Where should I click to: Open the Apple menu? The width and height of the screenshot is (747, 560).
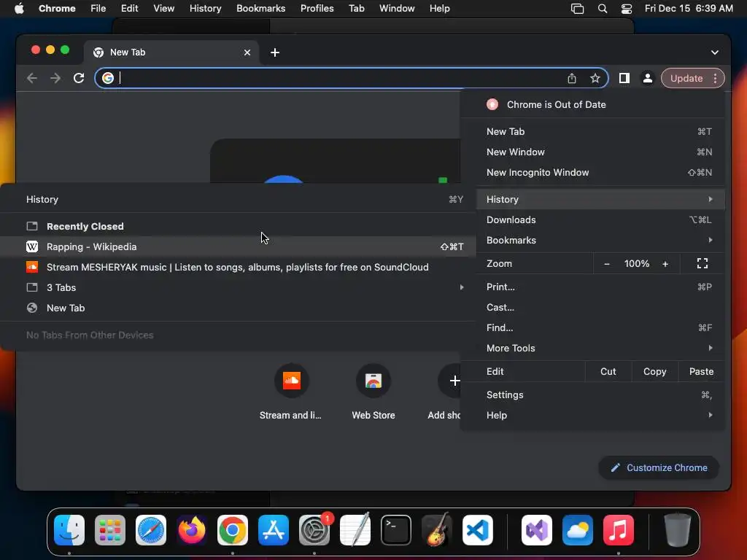tap(19, 9)
